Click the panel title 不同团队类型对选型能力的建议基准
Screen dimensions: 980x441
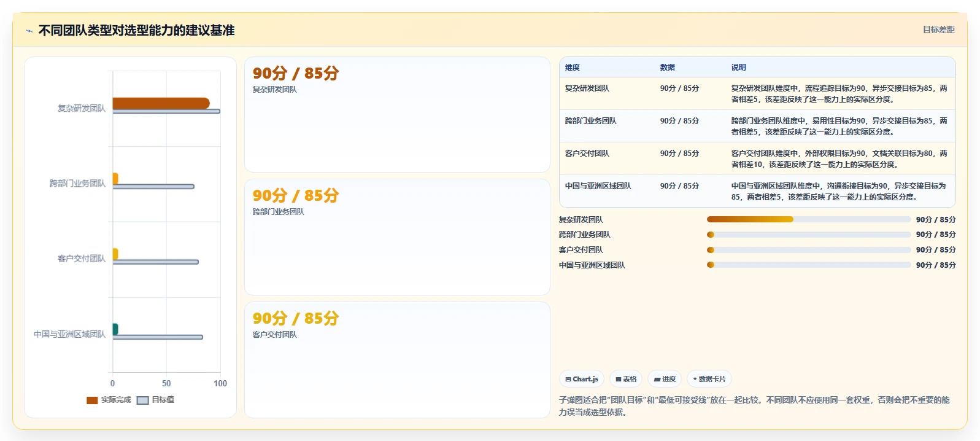136,30
